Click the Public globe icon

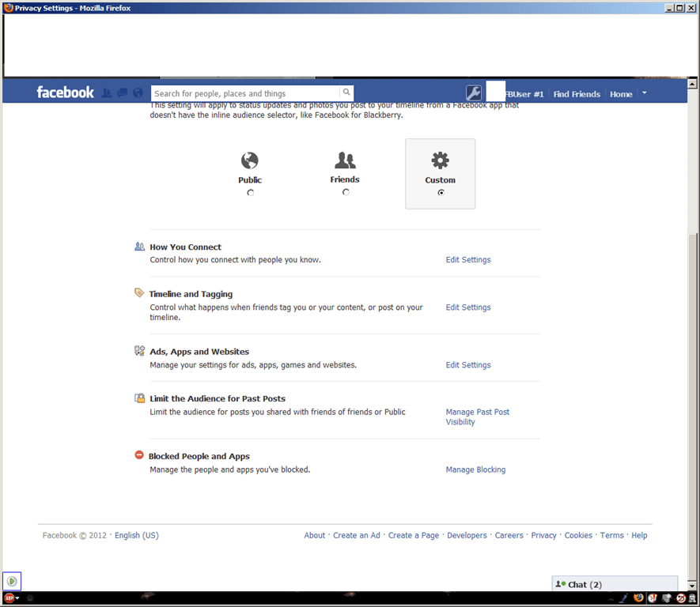(249, 160)
